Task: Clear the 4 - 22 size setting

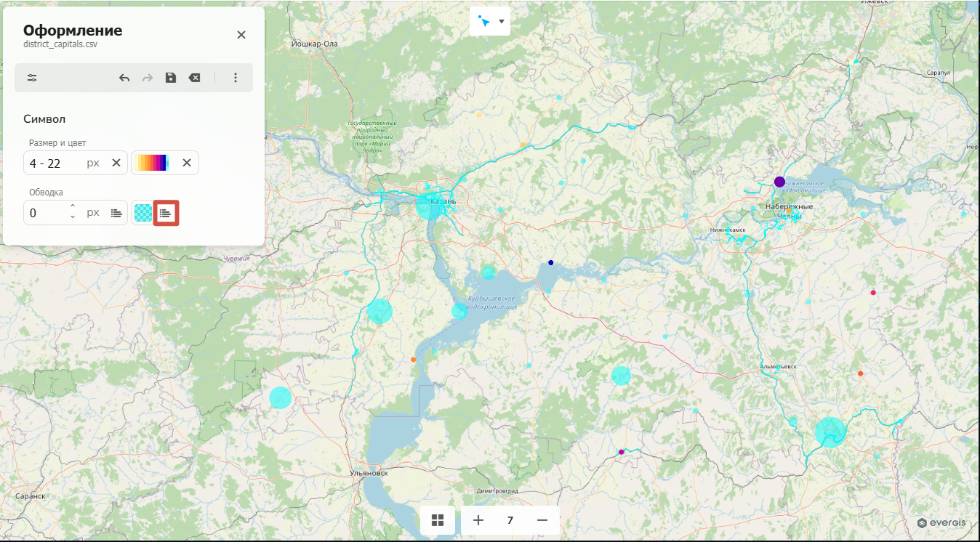Action: 116,163
